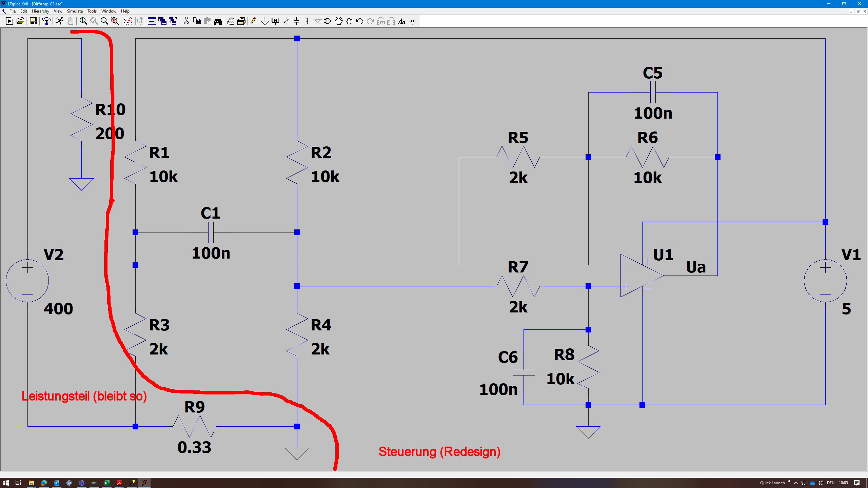Click the V2 value 400

[x=58, y=309]
